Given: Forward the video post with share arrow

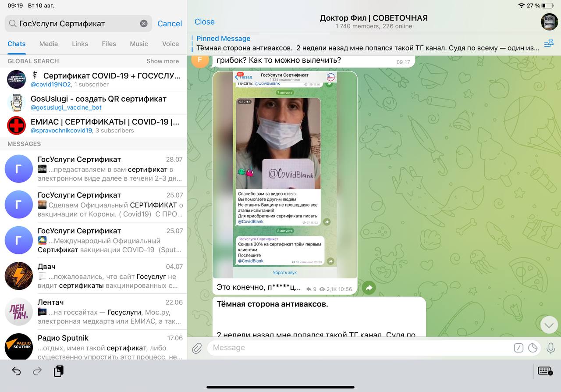Looking at the screenshot, I should pos(369,288).
